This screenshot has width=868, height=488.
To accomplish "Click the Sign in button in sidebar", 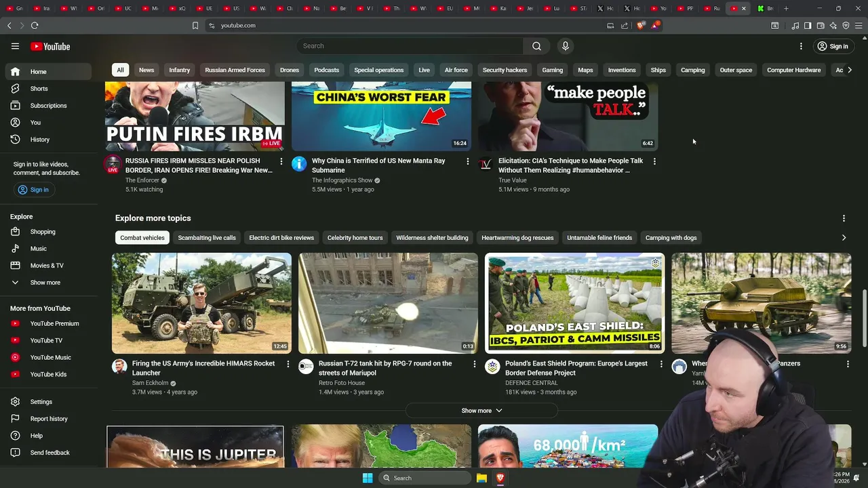I will point(34,190).
